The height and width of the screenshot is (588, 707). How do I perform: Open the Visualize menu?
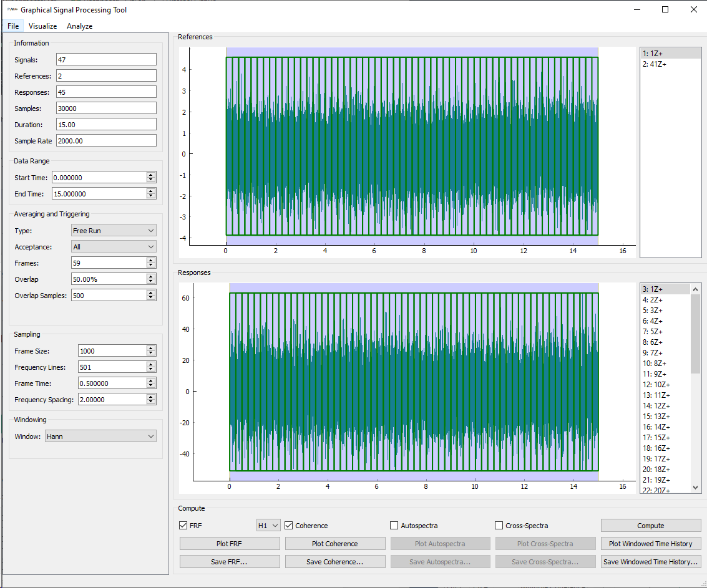[42, 26]
